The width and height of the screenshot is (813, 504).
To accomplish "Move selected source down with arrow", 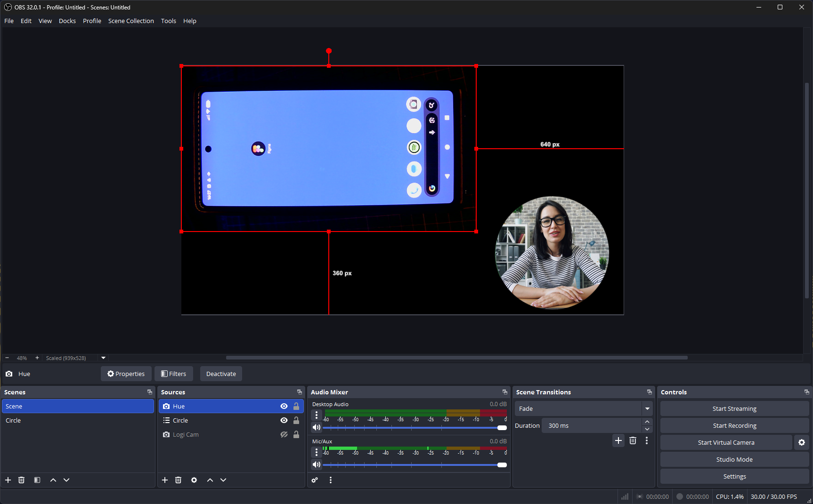I will point(223,480).
